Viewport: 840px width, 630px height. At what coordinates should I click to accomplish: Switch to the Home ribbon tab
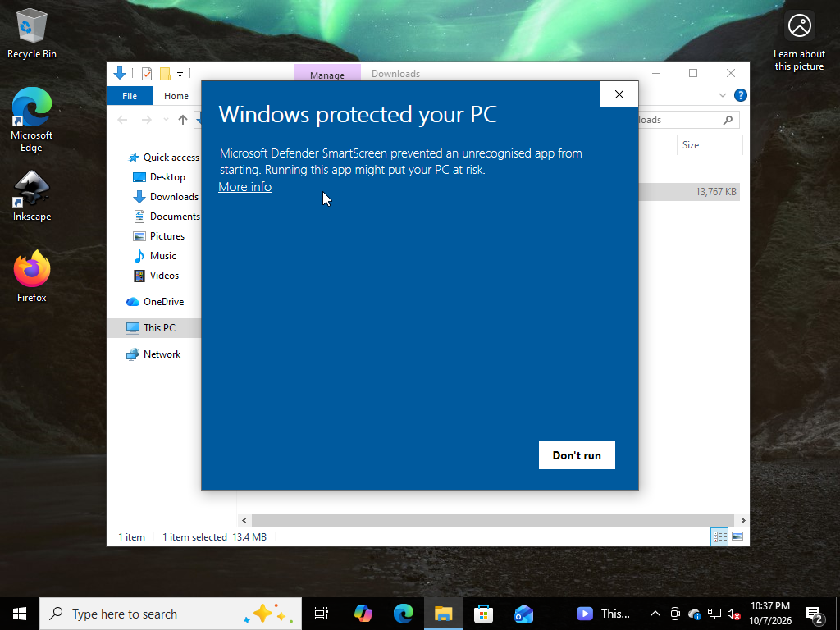(x=176, y=96)
